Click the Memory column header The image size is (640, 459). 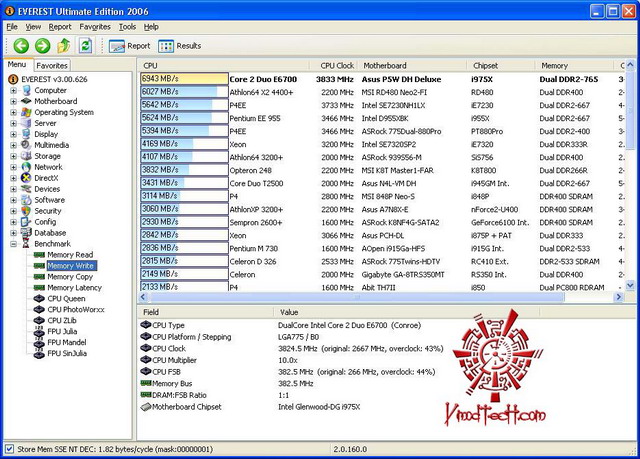[x=574, y=66]
